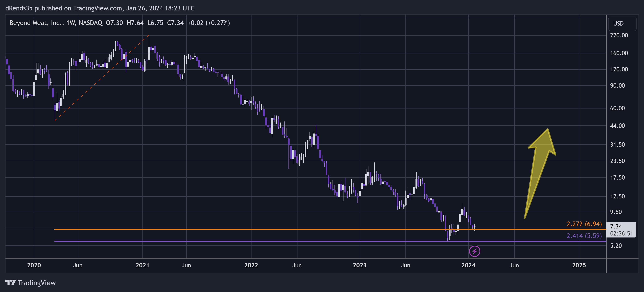644x292 pixels.
Task: Click the 9.50 price axis label
Action: pyautogui.click(x=616, y=212)
